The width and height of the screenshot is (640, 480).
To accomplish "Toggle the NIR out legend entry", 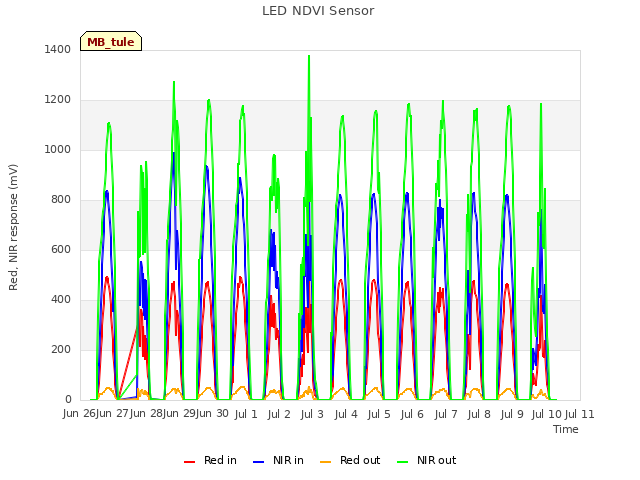I will click(427, 460).
